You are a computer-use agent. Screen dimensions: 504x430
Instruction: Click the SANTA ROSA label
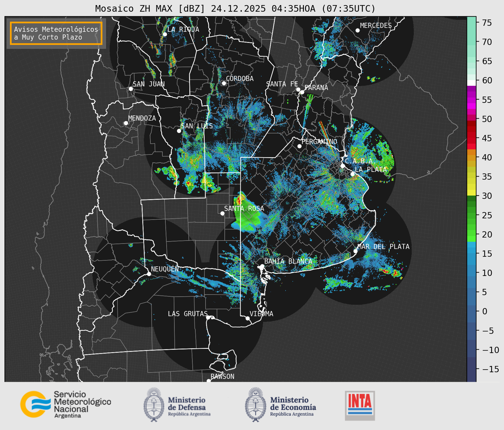(244, 208)
